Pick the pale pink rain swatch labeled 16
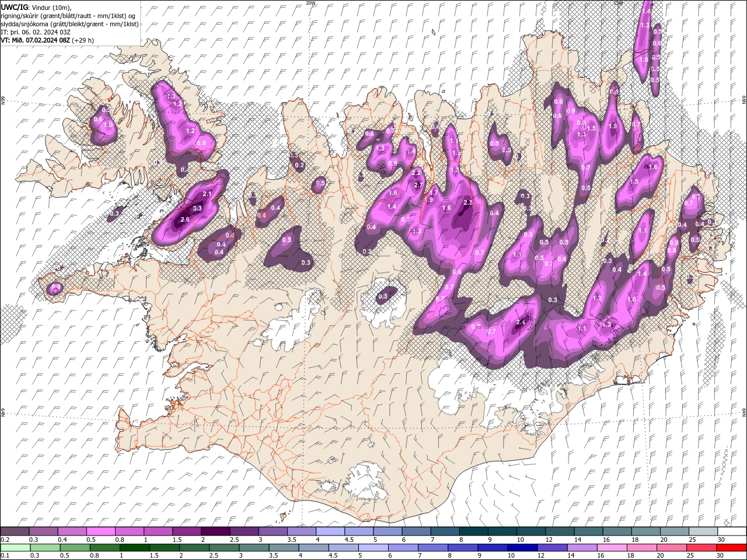747x560 pixels. point(611,548)
